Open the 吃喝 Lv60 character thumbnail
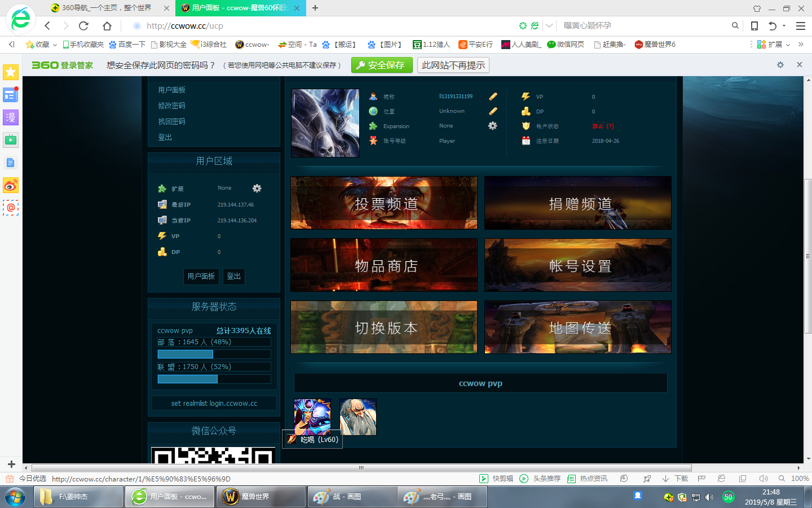The width and height of the screenshot is (812, 508). point(312,417)
